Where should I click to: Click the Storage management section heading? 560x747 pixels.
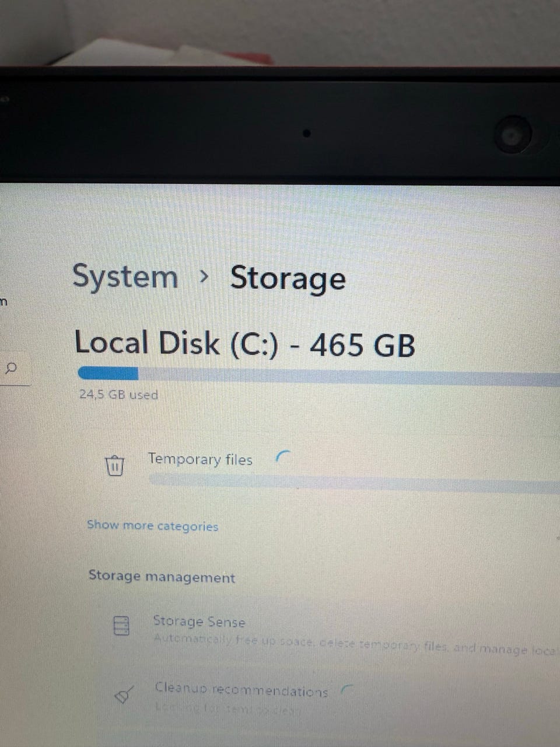point(162,577)
